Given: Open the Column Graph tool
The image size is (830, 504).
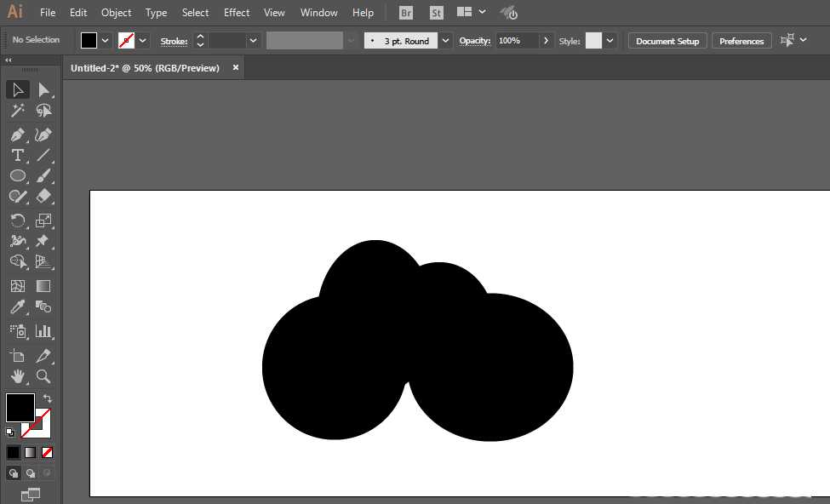Looking at the screenshot, I should [43, 330].
